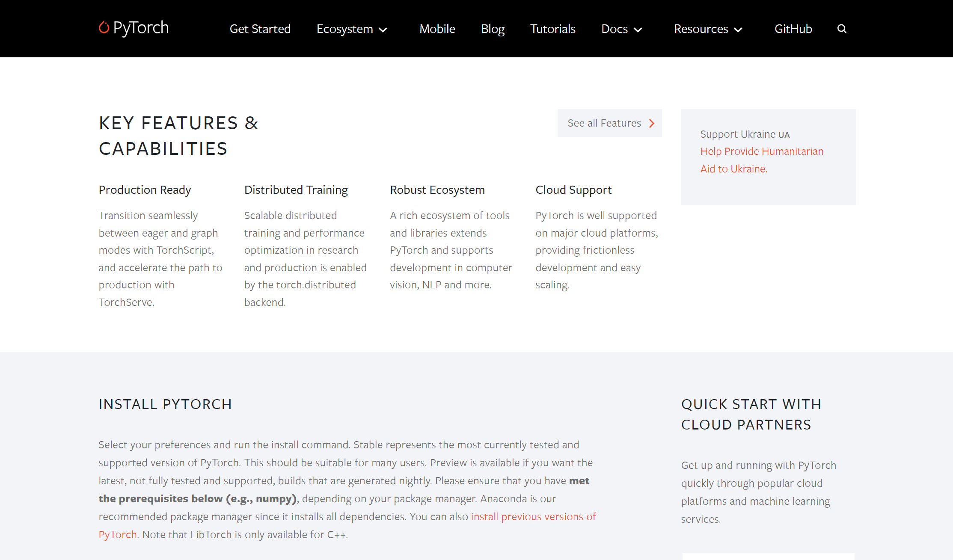Open the Get Started nav item
Viewport: 953px width, 560px height.
point(260,29)
